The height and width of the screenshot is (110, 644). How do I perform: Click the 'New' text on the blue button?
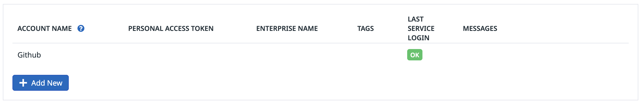(55, 83)
